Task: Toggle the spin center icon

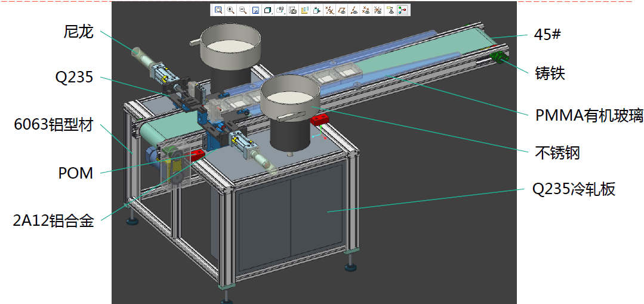Action: click(x=402, y=10)
